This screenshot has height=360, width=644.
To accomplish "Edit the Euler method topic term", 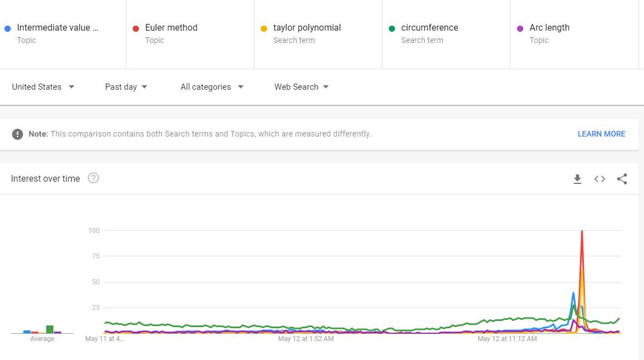I will click(x=171, y=28).
